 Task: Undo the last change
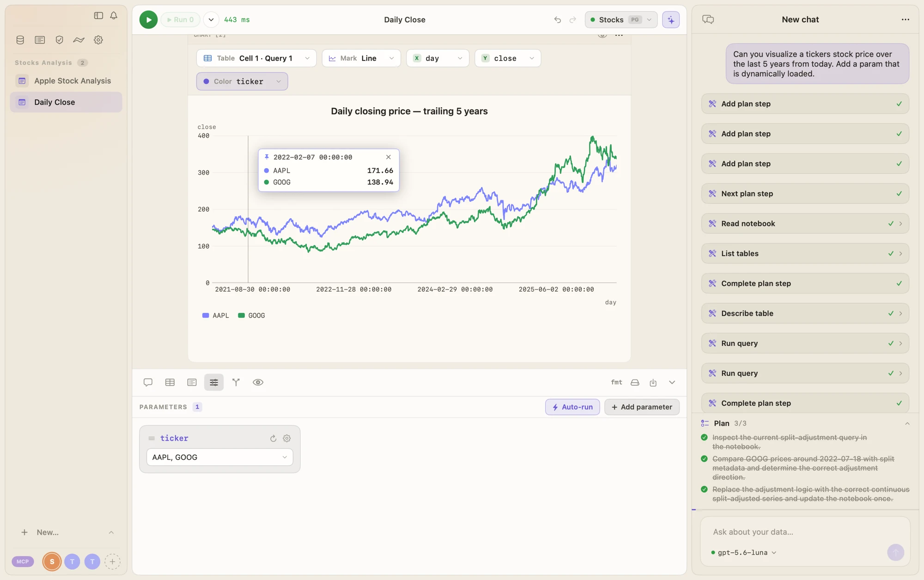[558, 19]
